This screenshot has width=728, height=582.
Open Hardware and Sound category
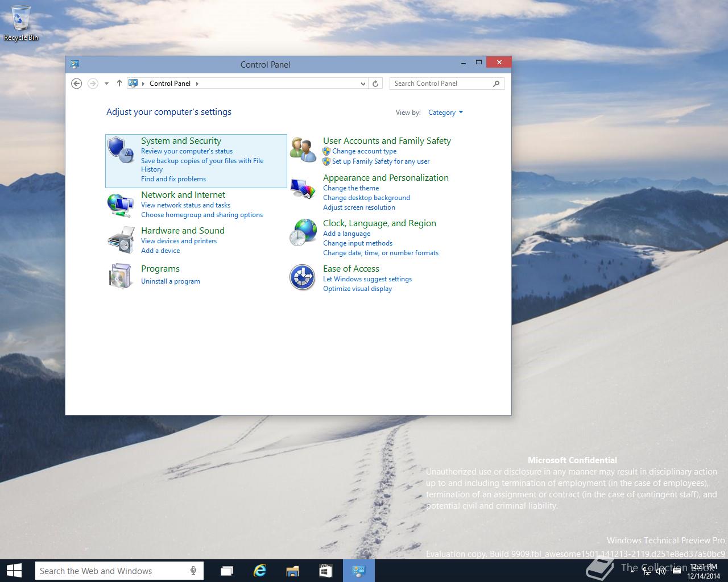tap(183, 231)
